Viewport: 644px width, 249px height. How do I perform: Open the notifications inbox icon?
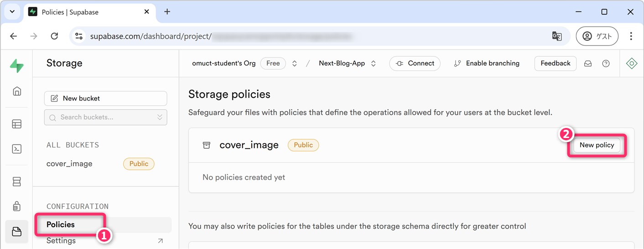588,64
